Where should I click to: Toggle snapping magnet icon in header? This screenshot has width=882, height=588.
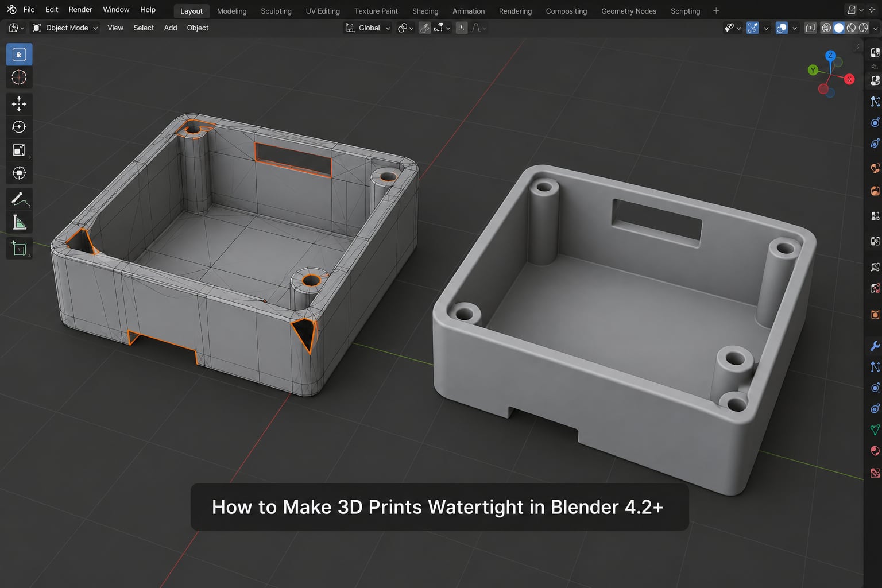425,28
